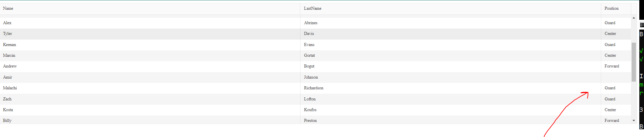Image resolution: width=644 pixels, height=137 pixels.
Task: Click the Abrines last name cell
Action: [x=451, y=23]
